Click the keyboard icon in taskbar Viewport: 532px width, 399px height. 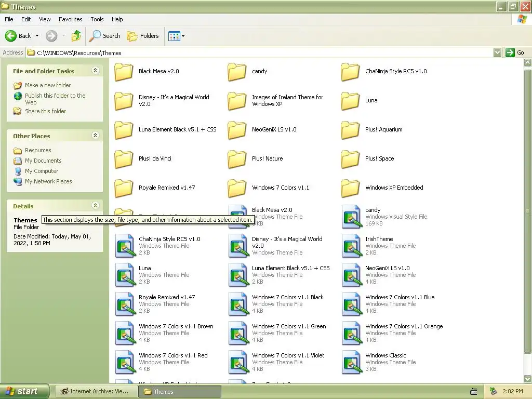474,392
